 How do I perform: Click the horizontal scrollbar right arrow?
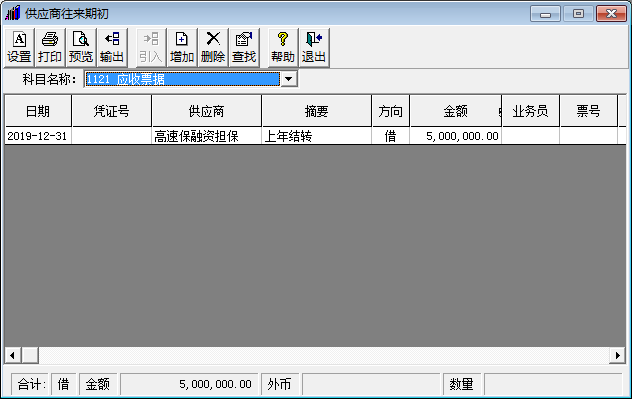(617, 355)
